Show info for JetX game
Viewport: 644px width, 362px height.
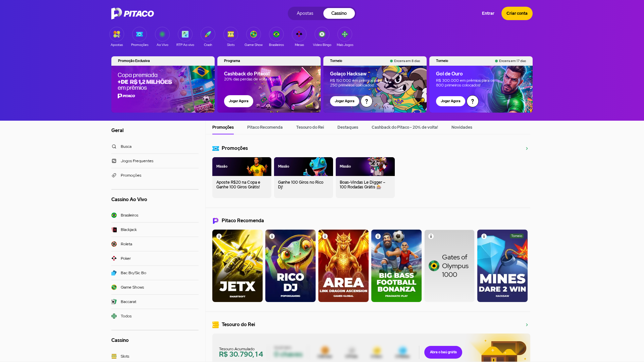219,236
